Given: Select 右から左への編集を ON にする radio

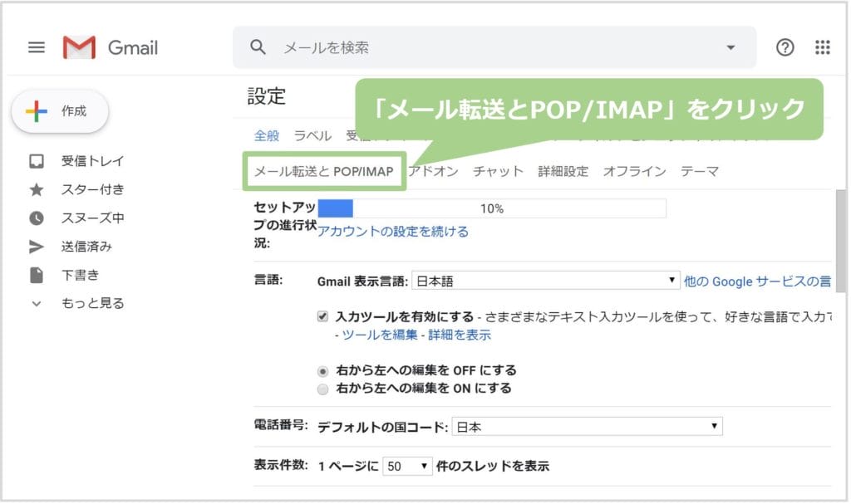Looking at the screenshot, I should [x=322, y=389].
